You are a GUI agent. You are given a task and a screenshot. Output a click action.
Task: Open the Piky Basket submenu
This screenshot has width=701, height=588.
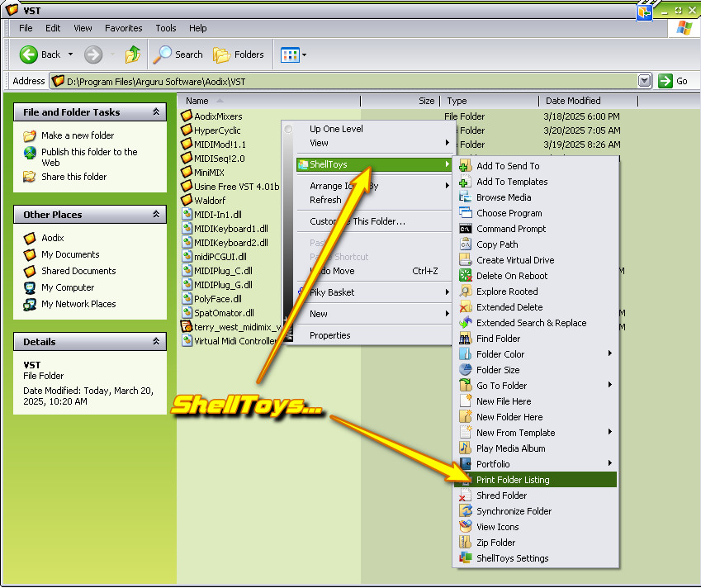click(374, 292)
